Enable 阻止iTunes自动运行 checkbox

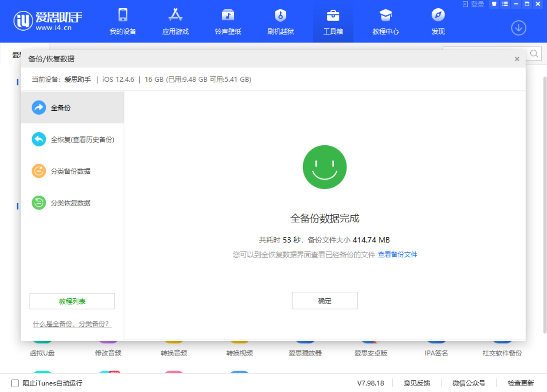pos(14,383)
